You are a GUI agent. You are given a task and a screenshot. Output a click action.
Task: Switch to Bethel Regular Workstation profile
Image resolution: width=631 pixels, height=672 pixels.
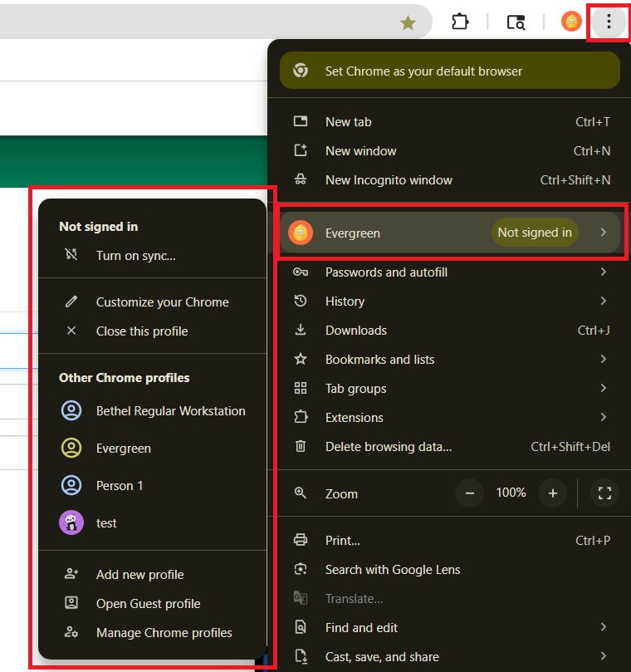click(x=153, y=411)
